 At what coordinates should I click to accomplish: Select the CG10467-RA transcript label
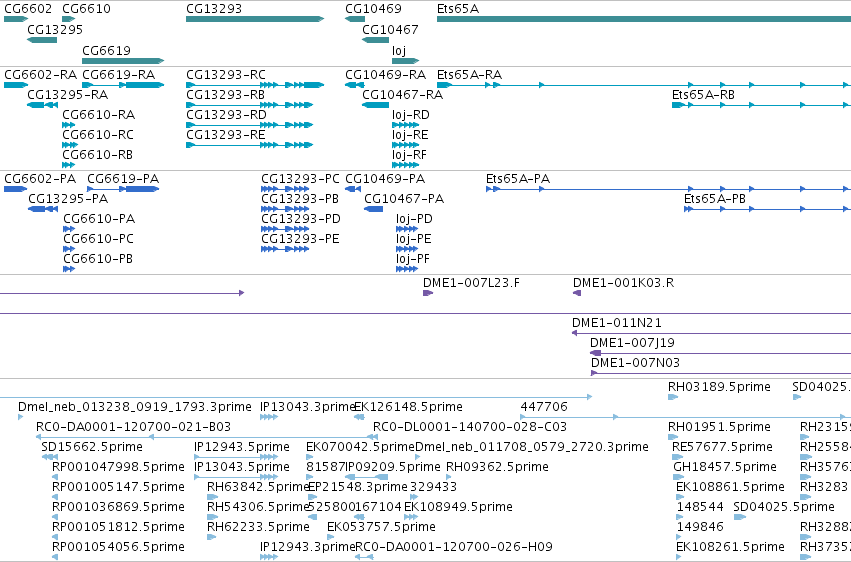point(402,94)
